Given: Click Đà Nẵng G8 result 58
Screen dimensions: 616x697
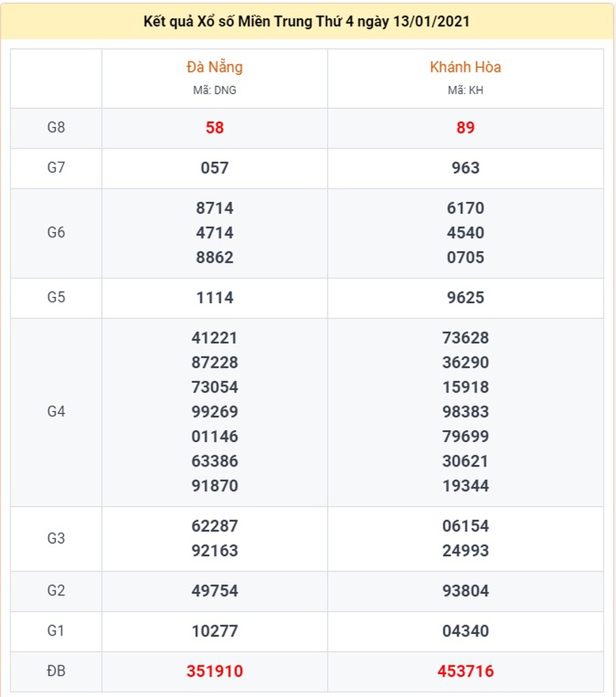Looking at the screenshot, I should (x=214, y=128).
